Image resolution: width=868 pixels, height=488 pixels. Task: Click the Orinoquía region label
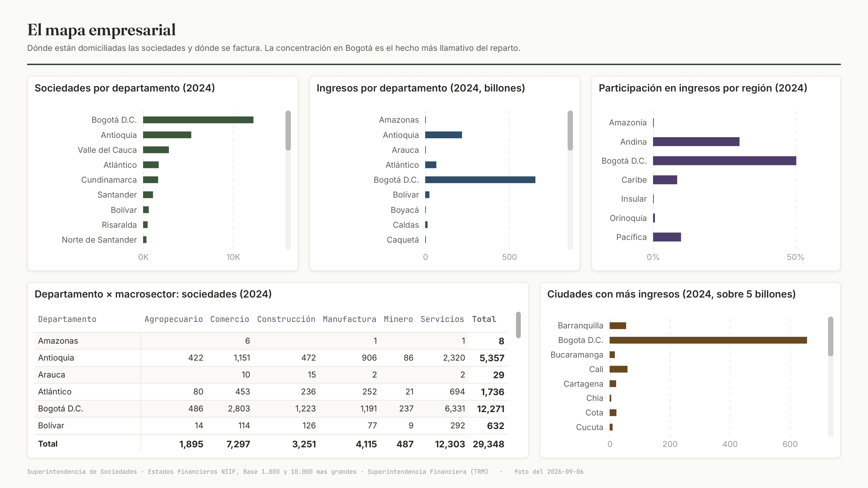(628, 218)
